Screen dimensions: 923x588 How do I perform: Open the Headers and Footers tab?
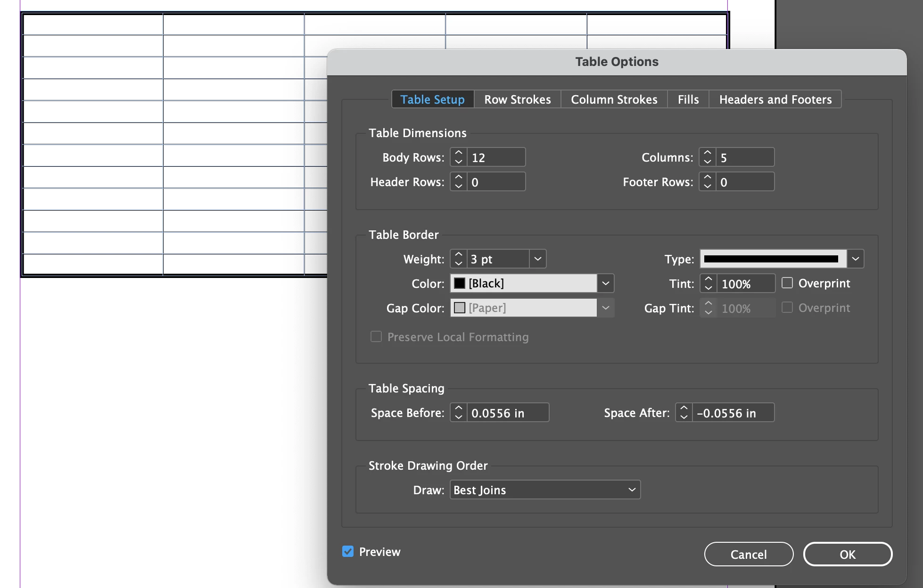tap(775, 99)
